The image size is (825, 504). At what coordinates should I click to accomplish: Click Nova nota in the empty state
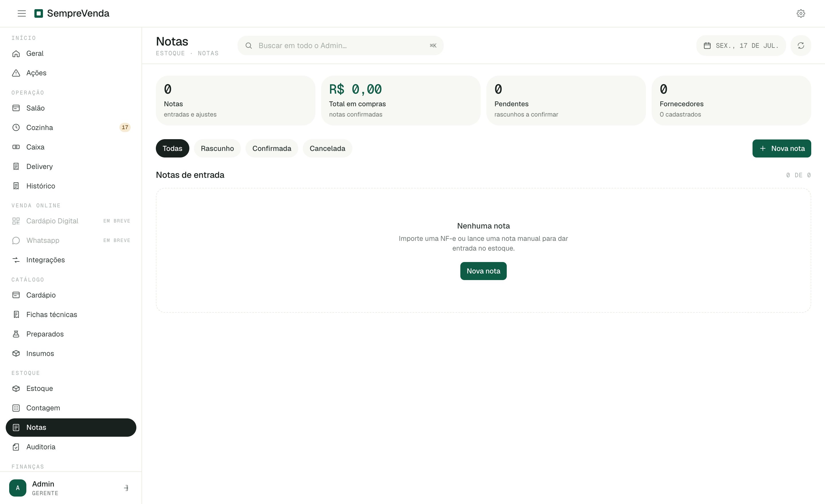pos(483,271)
